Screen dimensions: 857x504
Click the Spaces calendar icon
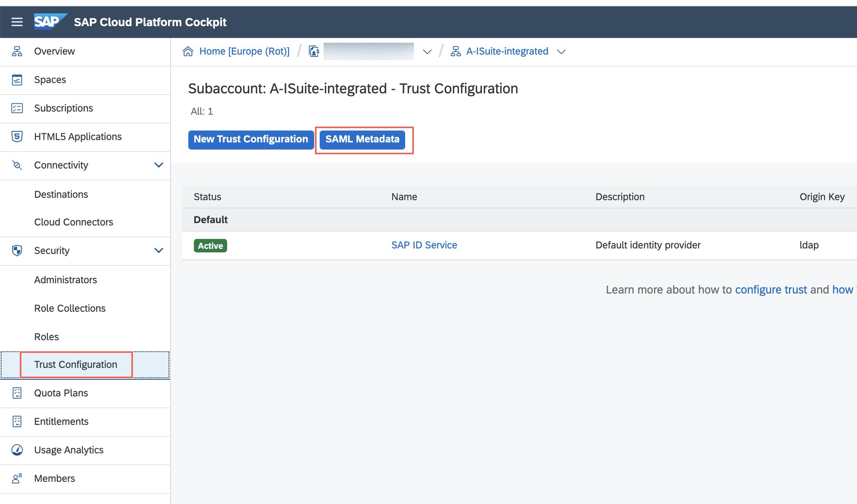(17, 80)
